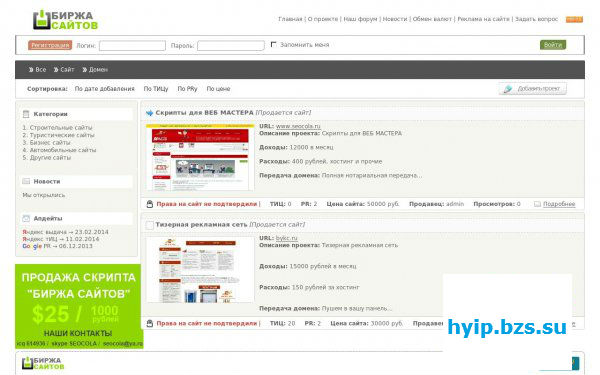Click the blue arrow icon beside Скрипты для ВЕБ МАСТЕРА
This screenshot has height=375, width=600.
click(x=150, y=113)
